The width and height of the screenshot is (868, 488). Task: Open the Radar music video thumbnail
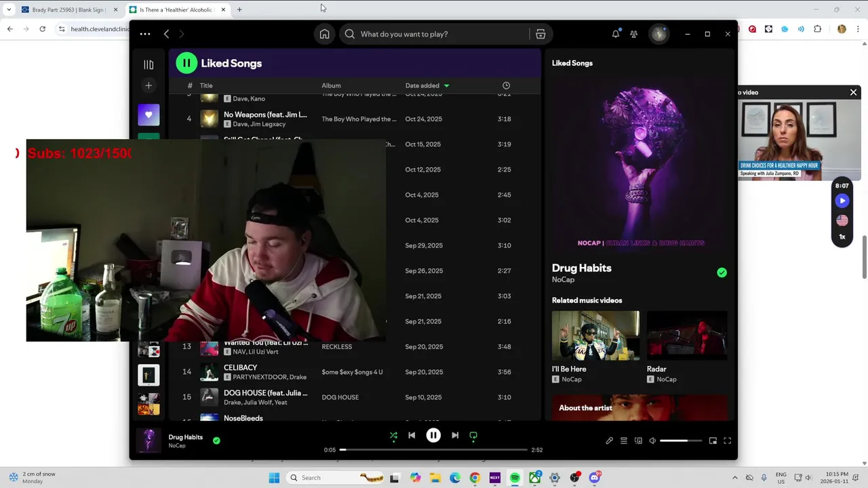click(687, 335)
